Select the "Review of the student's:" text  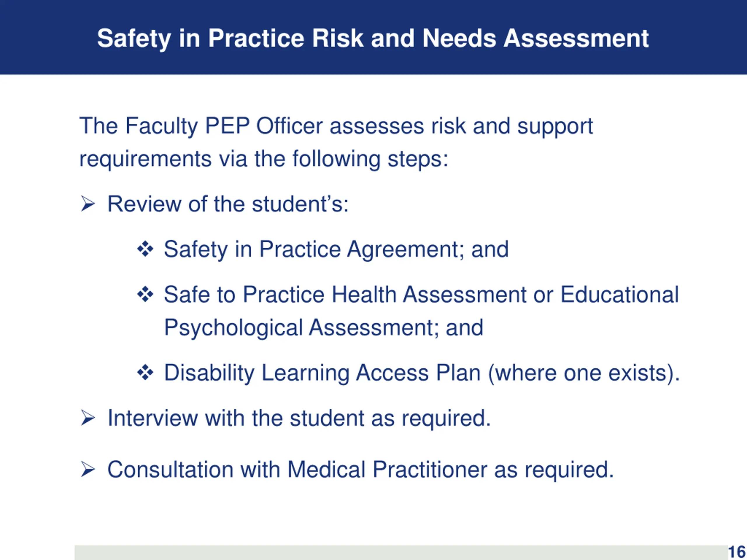(x=228, y=204)
